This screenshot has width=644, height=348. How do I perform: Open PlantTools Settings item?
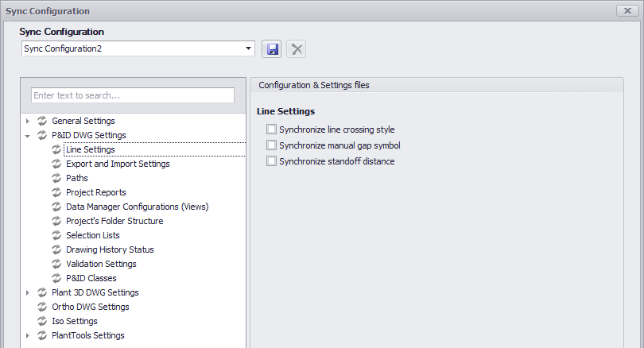coord(88,335)
